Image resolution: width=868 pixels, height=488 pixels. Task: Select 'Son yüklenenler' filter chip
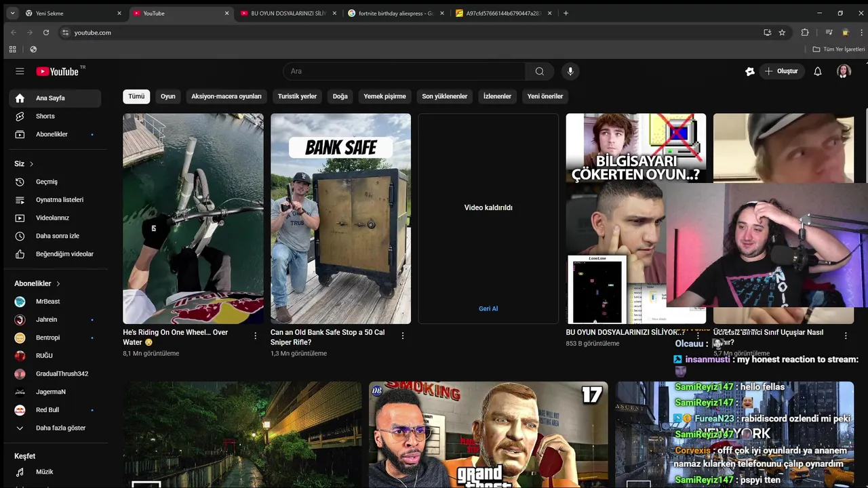pyautogui.click(x=445, y=96)
